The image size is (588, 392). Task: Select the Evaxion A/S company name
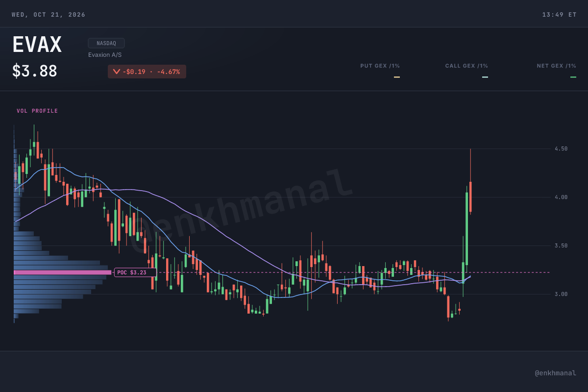[105, 55]
